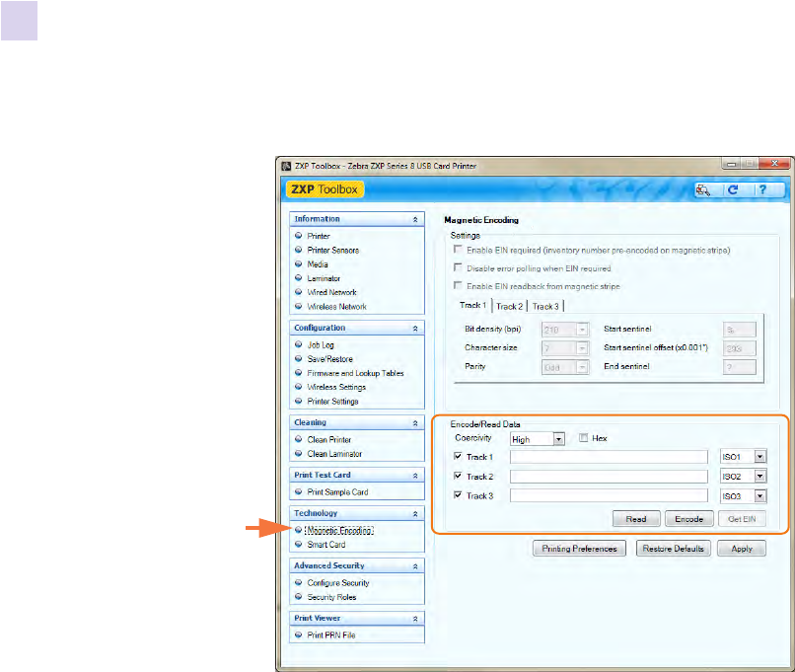This screenshot has height=672, width=795.
Task: Switch to the Track 1 settings tab
Action: (x=472, y=305)
